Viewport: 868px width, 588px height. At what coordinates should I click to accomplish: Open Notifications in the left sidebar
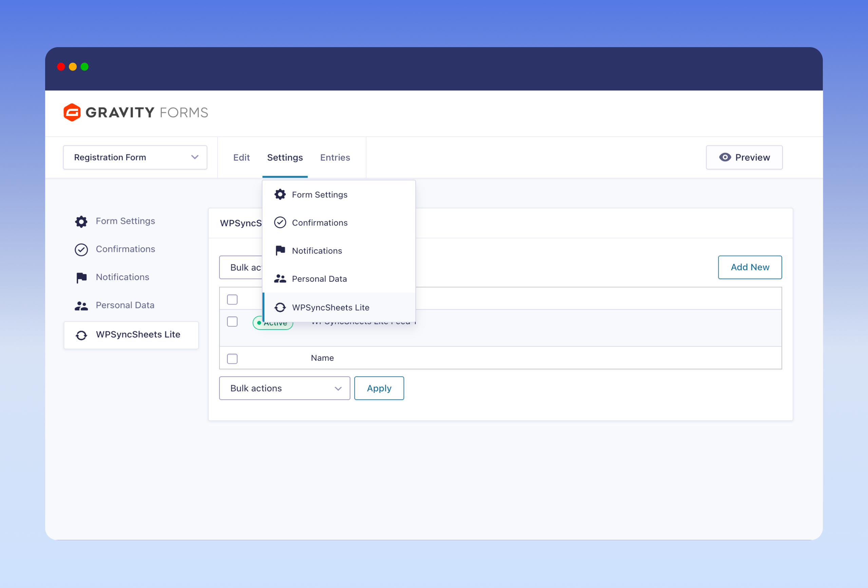[x=131, y=277]
